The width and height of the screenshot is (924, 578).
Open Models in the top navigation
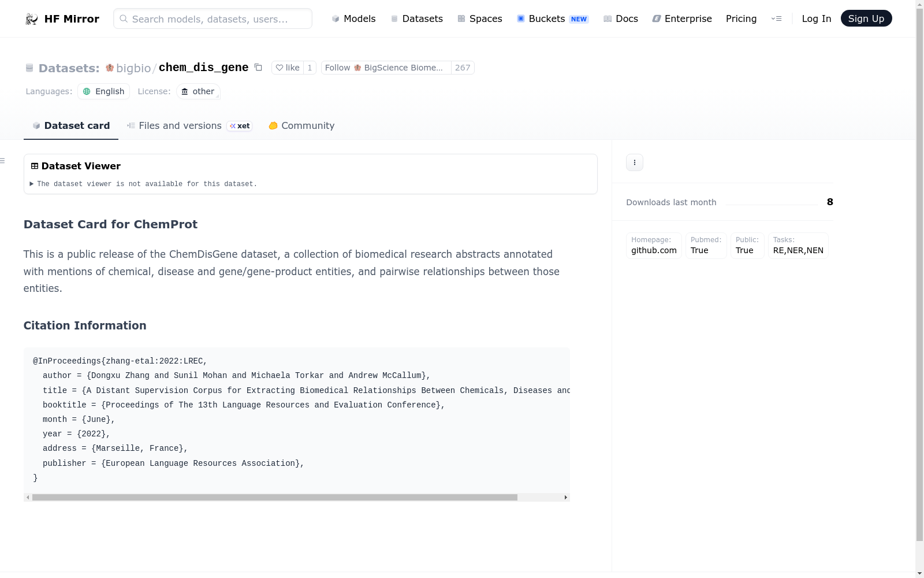(353, 18)
